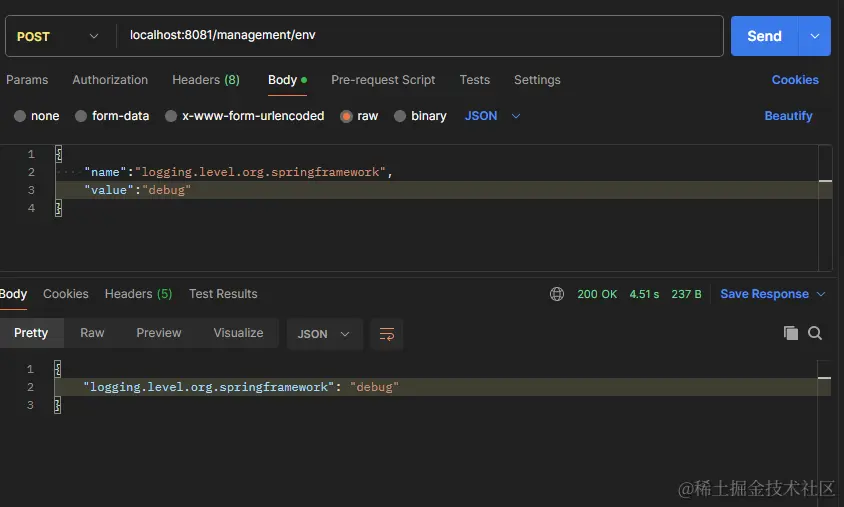Choose x-www-form-urlencoded body type
844x507 pixels.
click(171, 116)
